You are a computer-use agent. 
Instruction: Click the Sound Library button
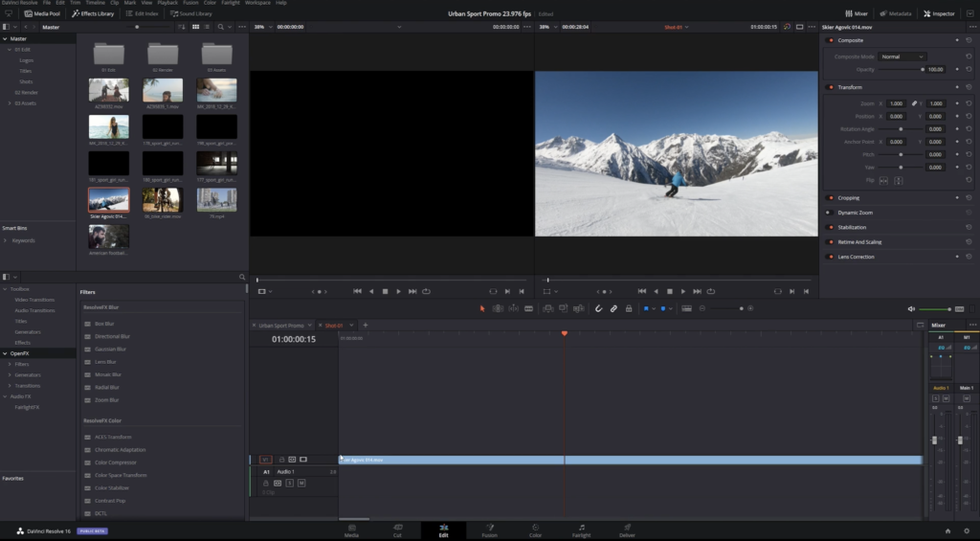(x=190, y=13)
